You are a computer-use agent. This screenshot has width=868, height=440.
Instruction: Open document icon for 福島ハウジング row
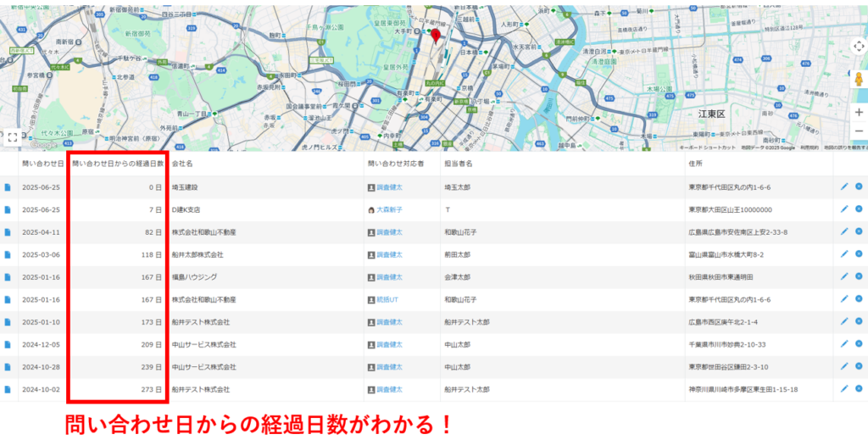[8, 276]
